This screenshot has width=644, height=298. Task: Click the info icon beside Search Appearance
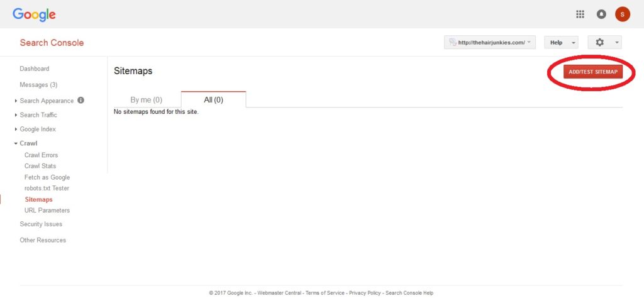click(81, 100)
